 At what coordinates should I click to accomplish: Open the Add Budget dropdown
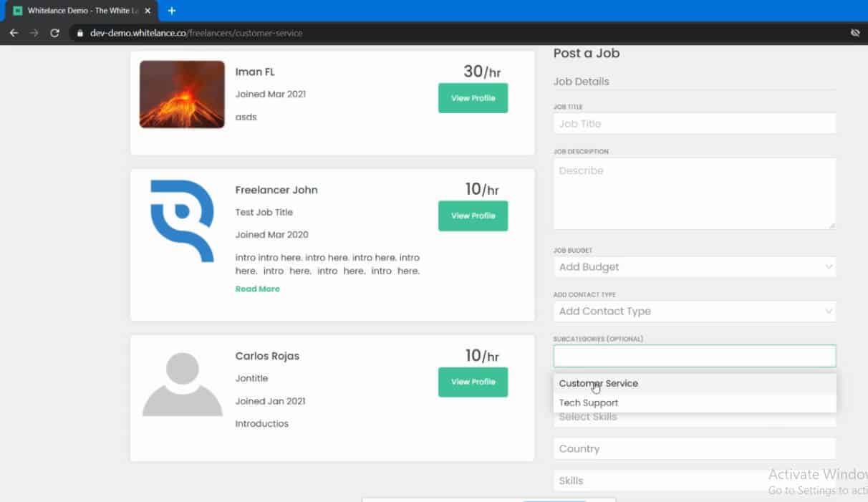click(695, 267)
